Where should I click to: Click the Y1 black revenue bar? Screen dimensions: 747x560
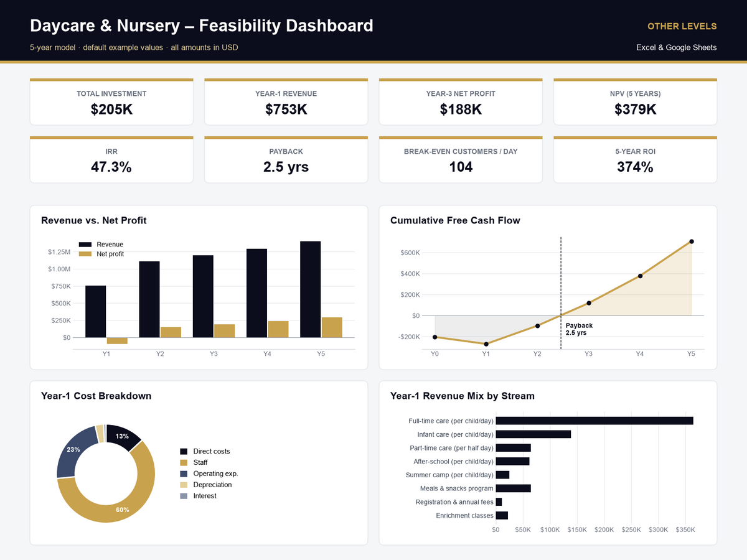96,312
